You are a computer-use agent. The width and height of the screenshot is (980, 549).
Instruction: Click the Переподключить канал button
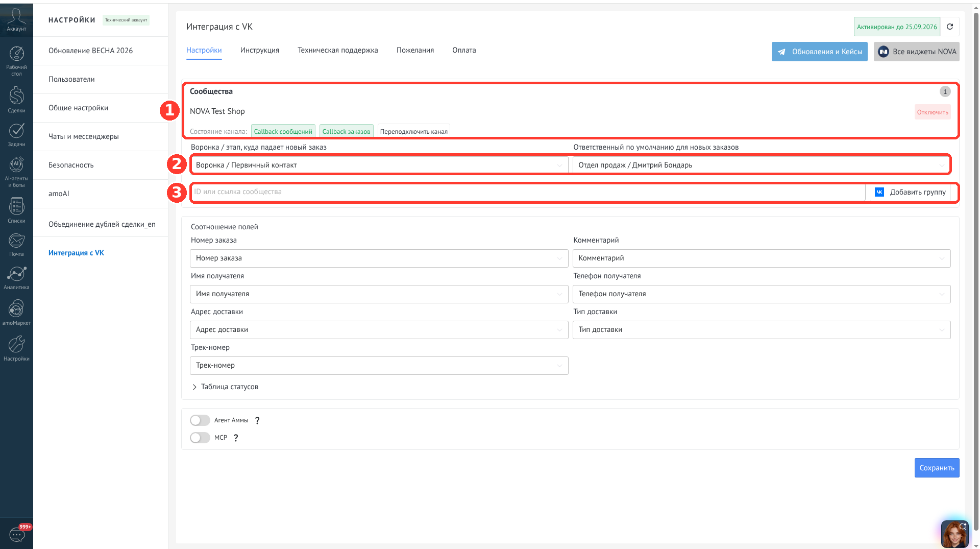(413, 131)
